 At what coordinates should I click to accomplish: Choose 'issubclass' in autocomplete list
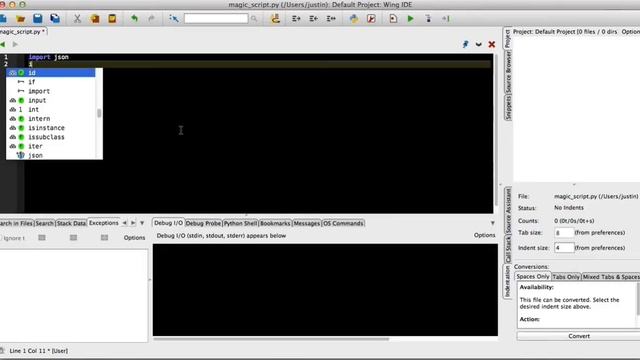pos(50,137)
